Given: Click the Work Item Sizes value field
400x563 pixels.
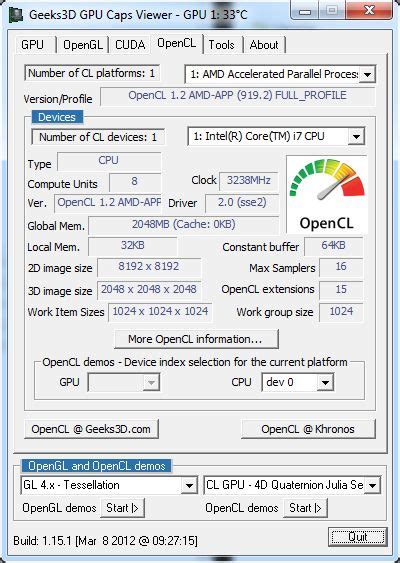Looking at the screenshot, I should [x=160, y=312].
